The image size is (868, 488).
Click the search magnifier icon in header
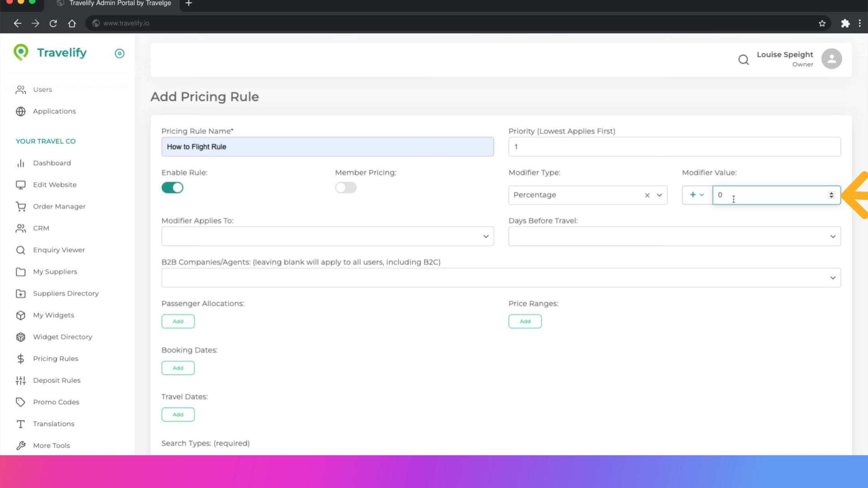[x=743, y=59]
